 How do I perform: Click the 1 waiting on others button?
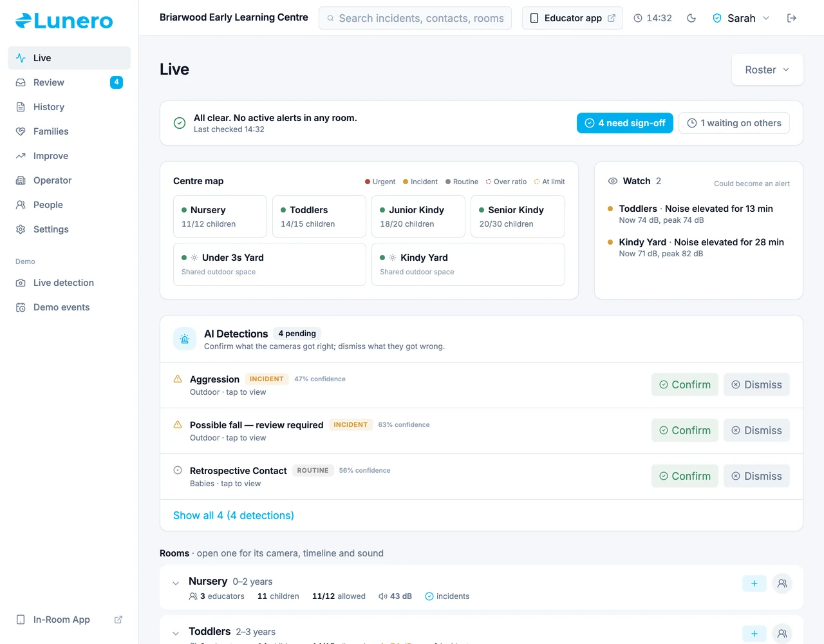[x=734, y=123]
